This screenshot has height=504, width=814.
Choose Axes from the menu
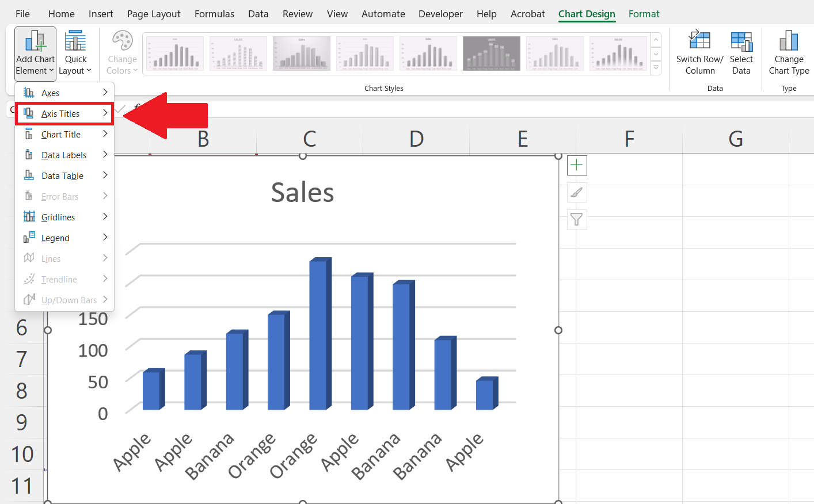tap(64, 93)
